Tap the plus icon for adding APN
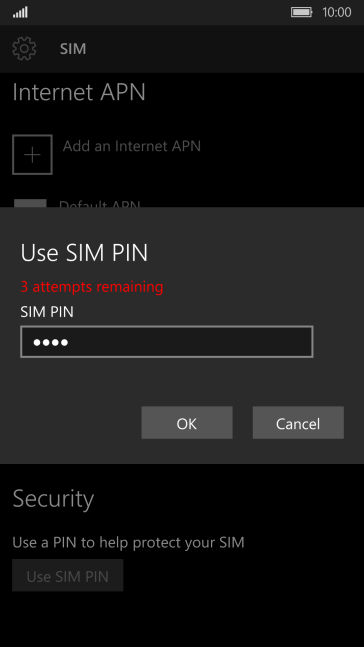The width and height of the screenshot is (364, 647). 32,155
